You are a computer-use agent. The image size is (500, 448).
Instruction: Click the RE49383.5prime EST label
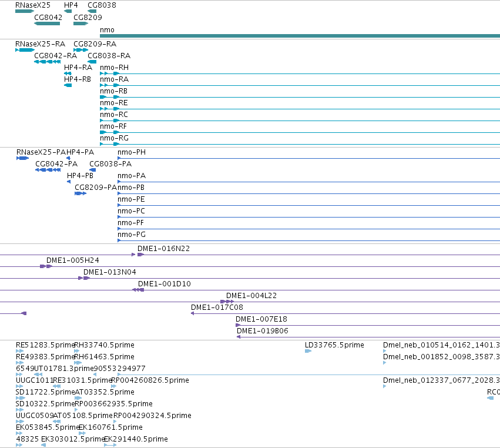pyautogui.click(x=45, y=357)
